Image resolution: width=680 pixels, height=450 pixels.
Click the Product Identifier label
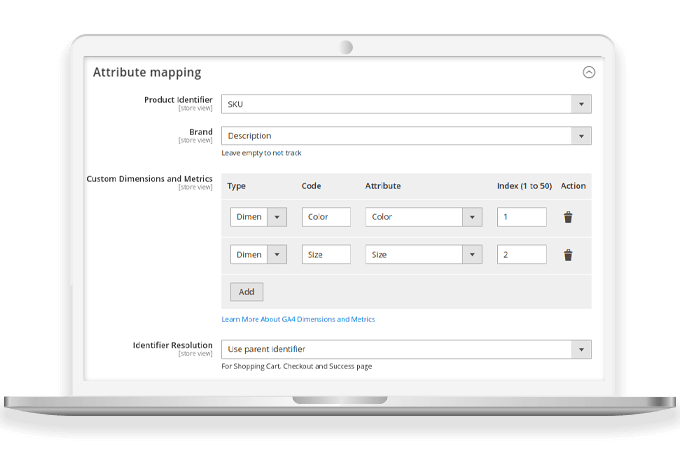point(178,100)
